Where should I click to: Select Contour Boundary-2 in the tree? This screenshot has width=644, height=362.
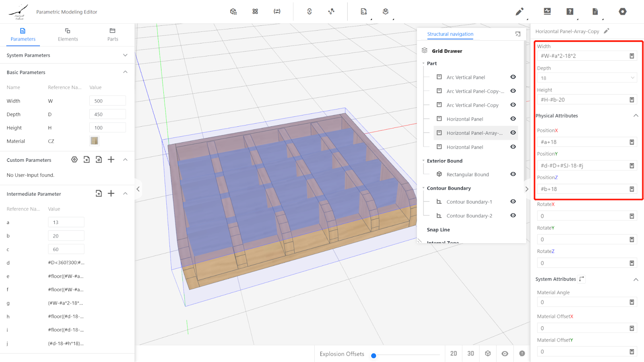469,216
